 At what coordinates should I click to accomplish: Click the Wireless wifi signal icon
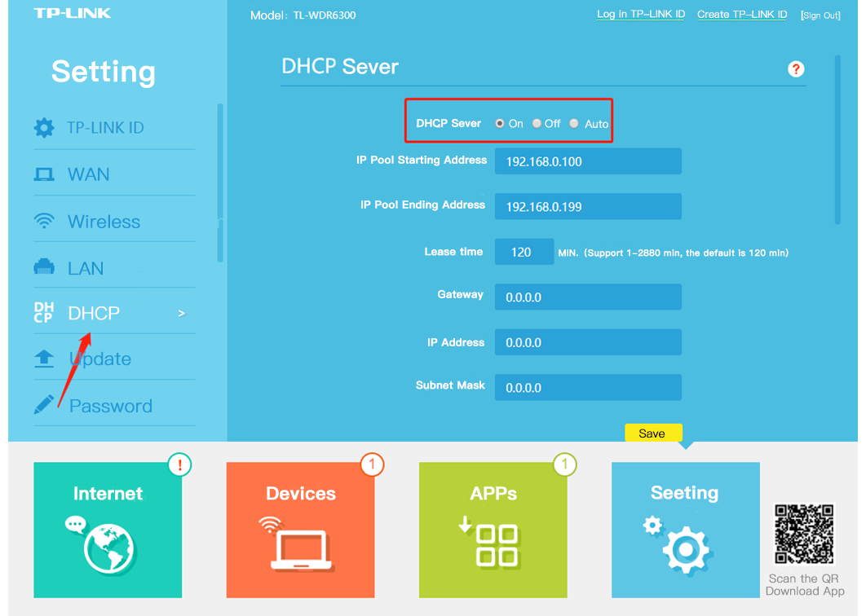coord(44,221)
